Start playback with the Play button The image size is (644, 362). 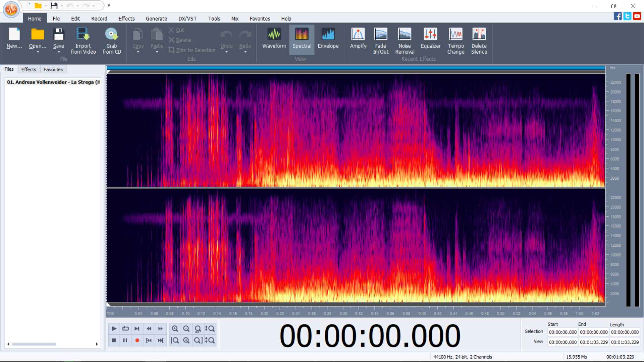[114, 328]
